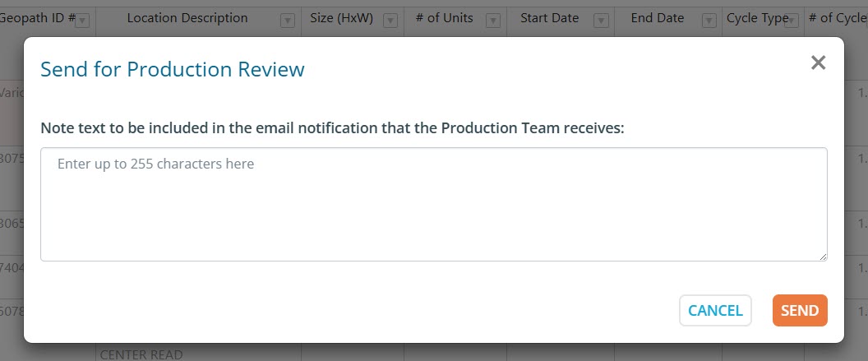868x361 pixels.
Task: Open the Geopath ID # filter dropdown arrow
Action: [82, 21]
